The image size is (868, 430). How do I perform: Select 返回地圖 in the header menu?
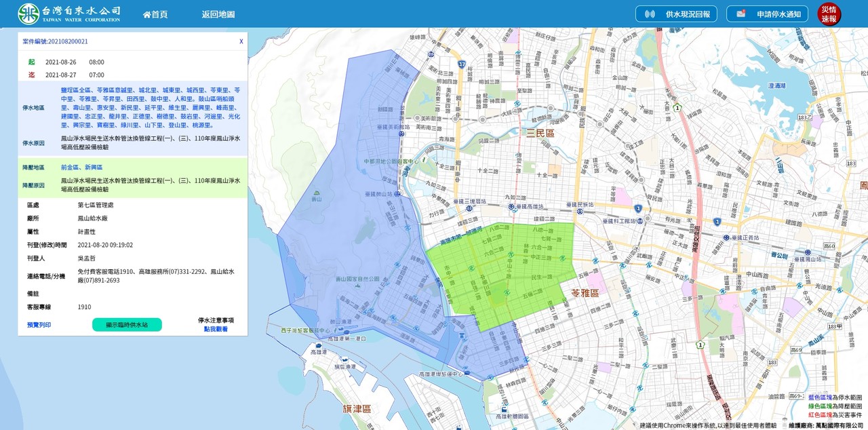(218, 14)
